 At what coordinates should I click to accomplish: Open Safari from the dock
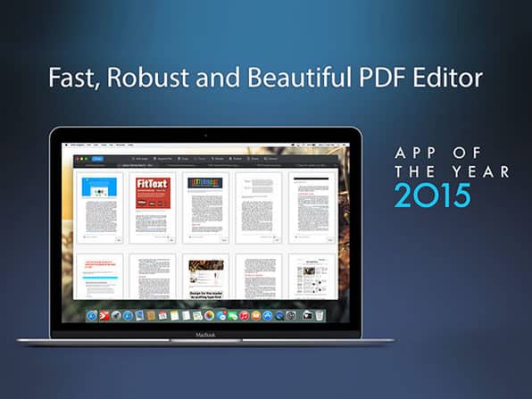[x=128, y=316]
